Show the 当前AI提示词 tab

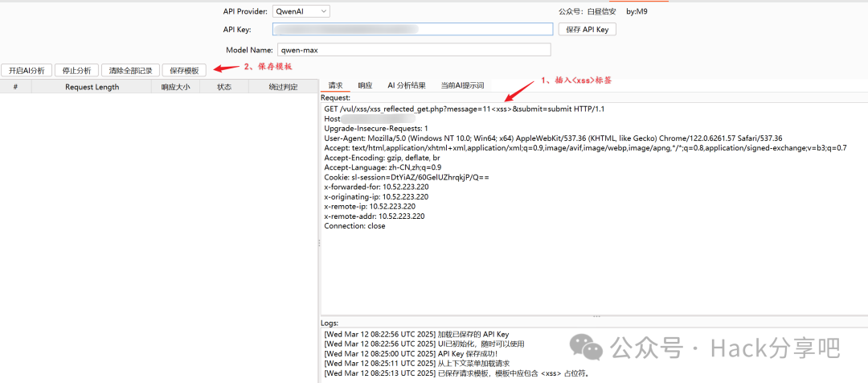[461, 85]
